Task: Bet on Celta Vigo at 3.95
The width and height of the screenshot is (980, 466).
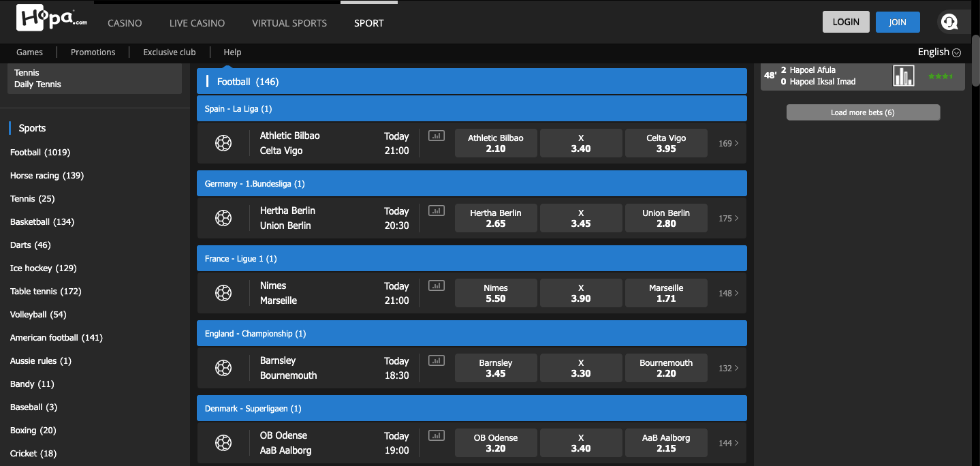Action: pyautogui.click(x=666, y=143)
